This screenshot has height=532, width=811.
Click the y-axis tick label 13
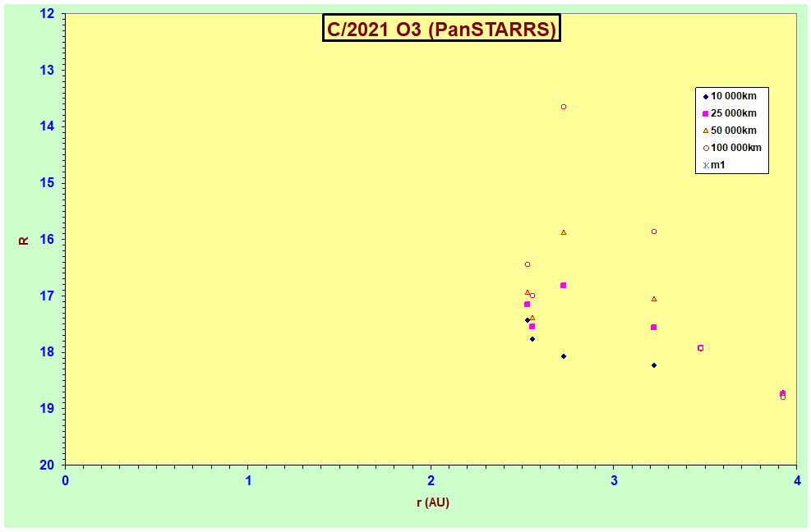point(47,71)
